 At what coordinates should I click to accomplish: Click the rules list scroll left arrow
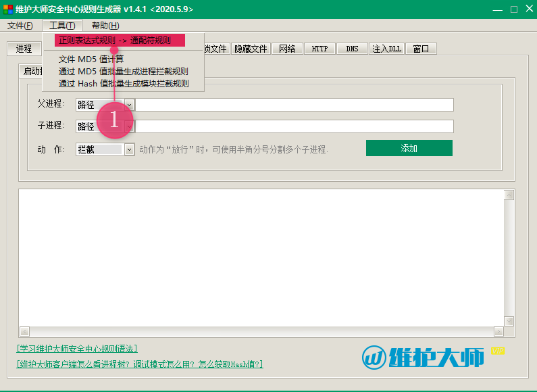point(25,331)
